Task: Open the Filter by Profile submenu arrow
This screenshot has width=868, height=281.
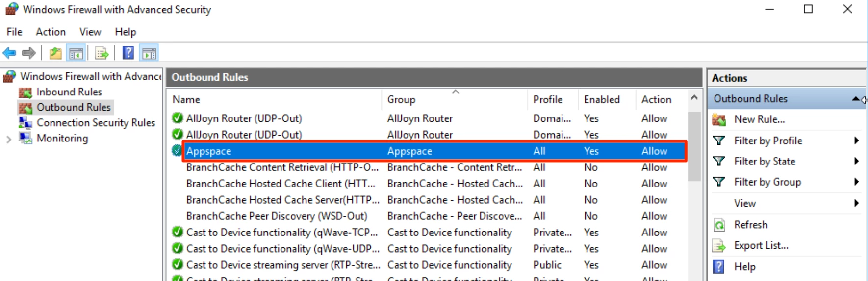Action: click(x=856, y=140)
